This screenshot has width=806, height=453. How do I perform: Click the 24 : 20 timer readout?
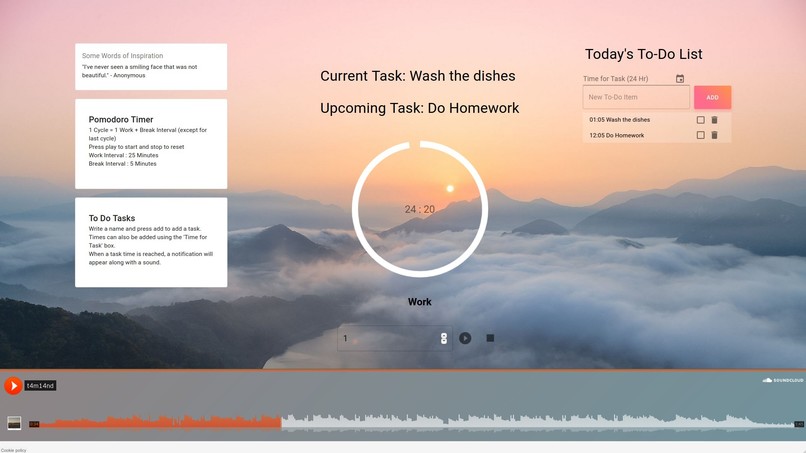coord(419,209)
